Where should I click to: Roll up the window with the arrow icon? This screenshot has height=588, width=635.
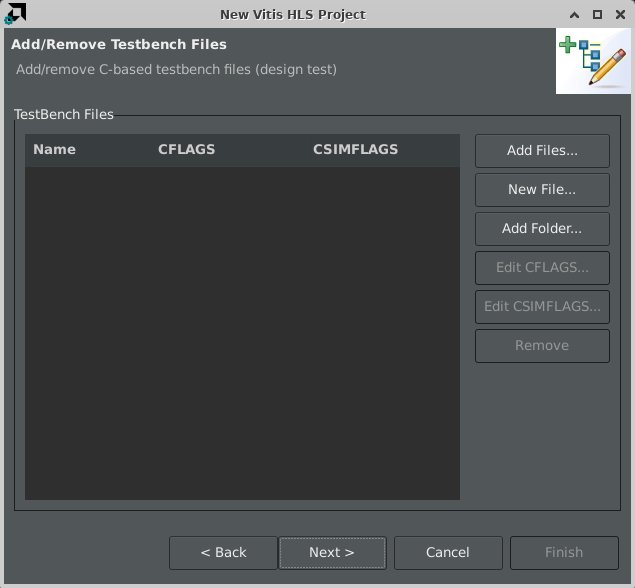click(x=574, y=15)
